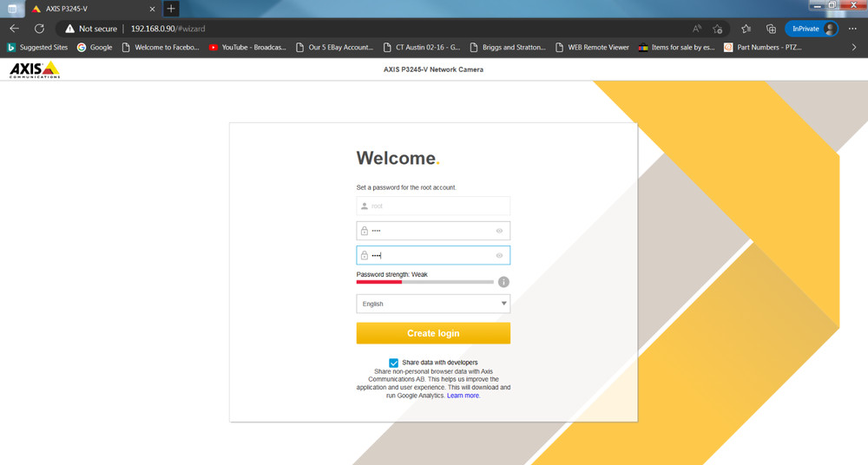Open the browser collections icon
Viewport: 868px width, 465px height.
[771, 29]
